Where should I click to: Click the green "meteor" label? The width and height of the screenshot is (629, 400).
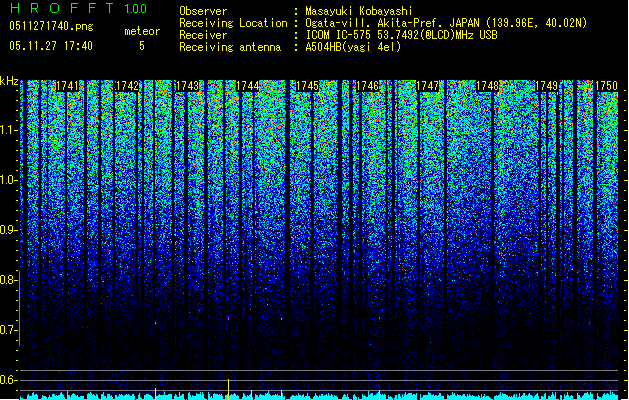(x=142, y=31)
